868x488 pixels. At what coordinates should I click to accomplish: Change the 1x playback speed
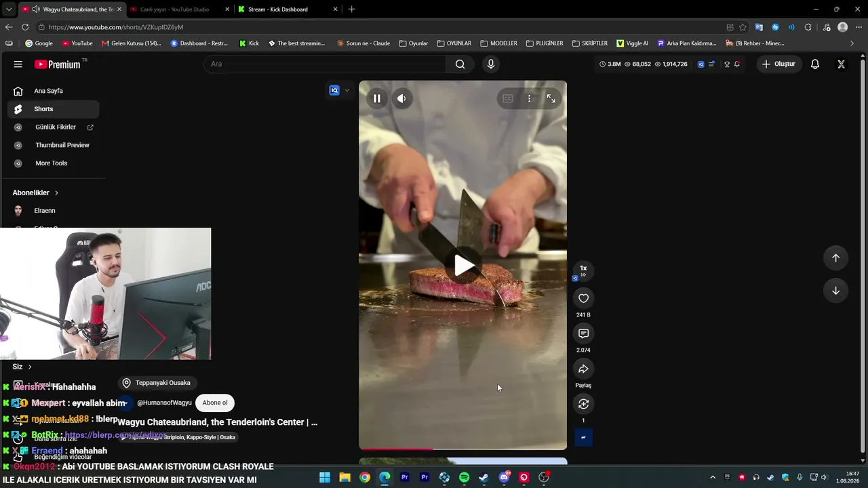pos(583,270)
